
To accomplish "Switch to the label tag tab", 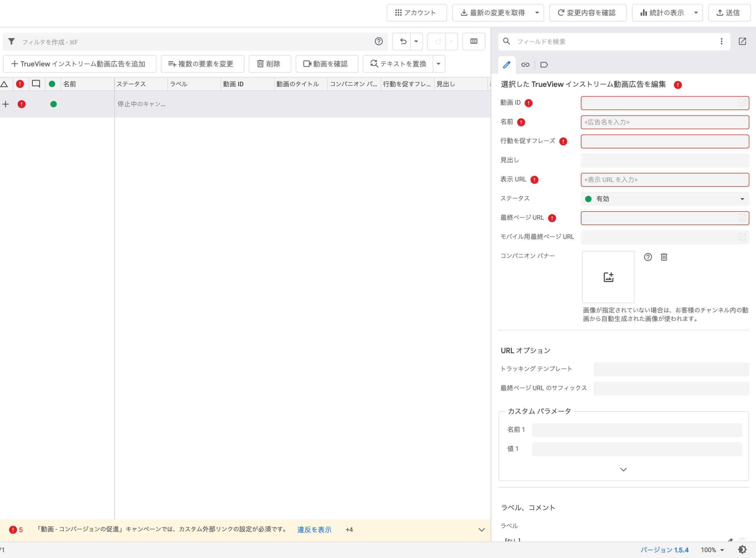I will coord(544,65).
